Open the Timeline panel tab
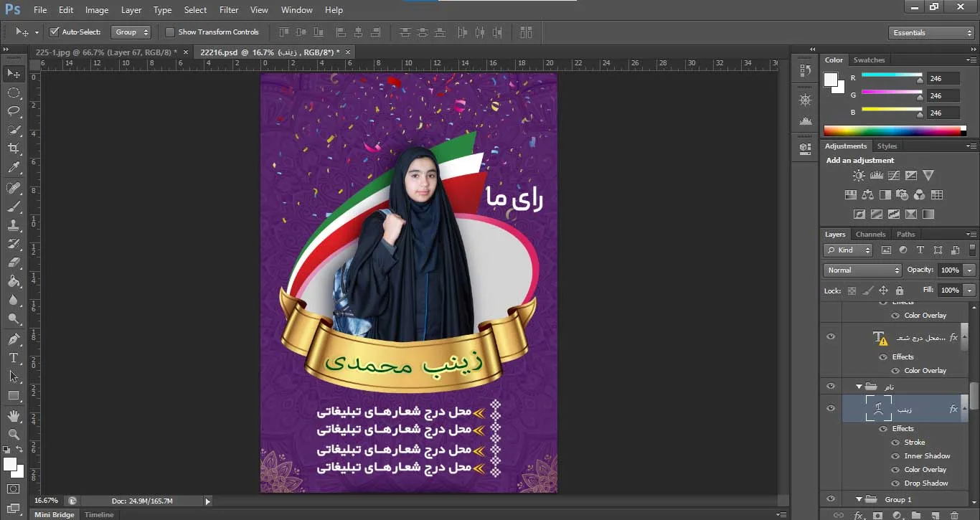This screenshot has height=520, width=980. click(x=99, y=515)
